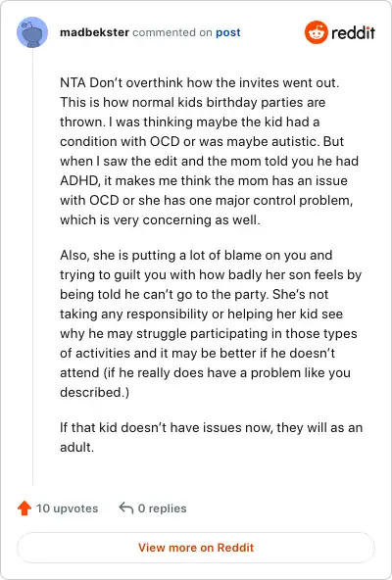Follow the blue "post" link

point(228,32)
